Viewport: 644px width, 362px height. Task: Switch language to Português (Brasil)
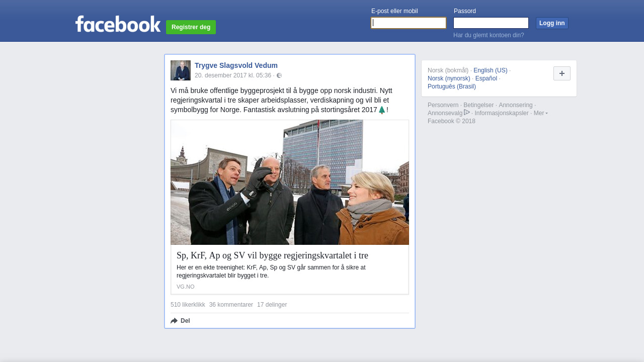(x=452, y=86)
